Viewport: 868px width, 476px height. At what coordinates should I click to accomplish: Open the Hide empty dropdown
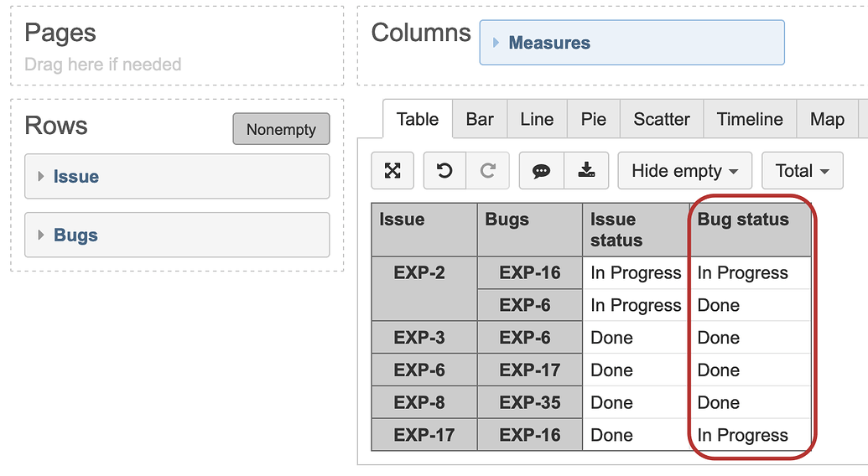[x=684, y=171]
